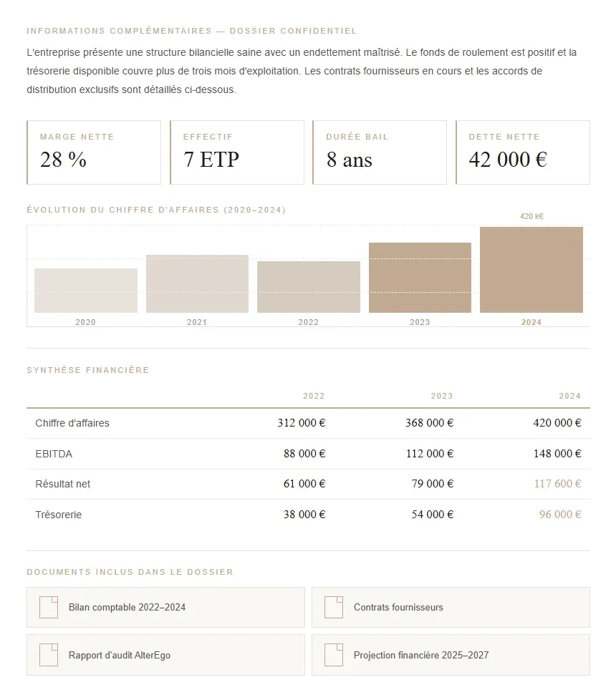Click the 2024 Chiffre d'affaires value 420 000 €
The image size is (616, 700).
tap(557, 423)
